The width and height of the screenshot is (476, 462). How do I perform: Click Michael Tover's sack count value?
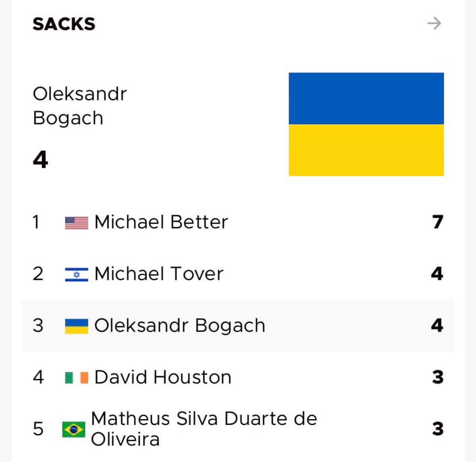coord(437,274)
